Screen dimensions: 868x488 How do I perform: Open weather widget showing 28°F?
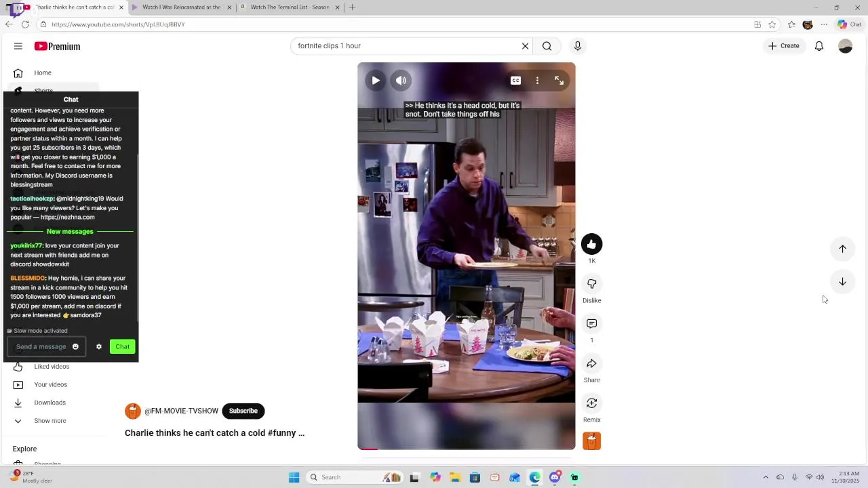coord(31,477)
